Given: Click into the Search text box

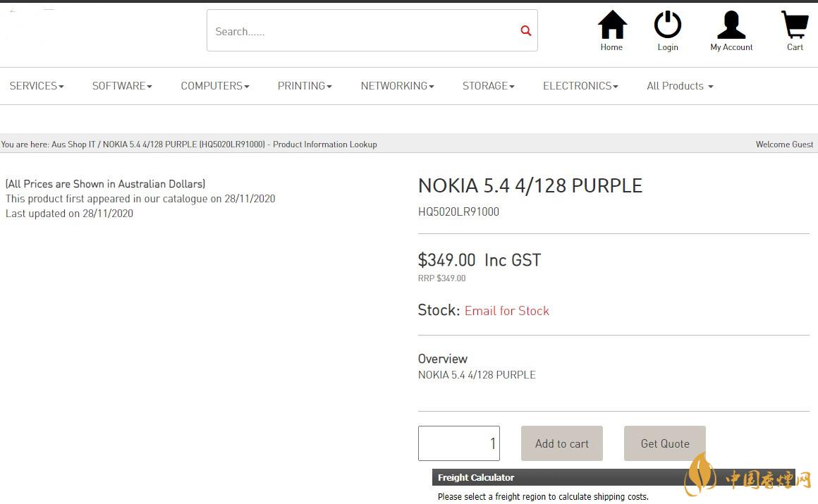Looking at the screenshot, I should 360,31.
